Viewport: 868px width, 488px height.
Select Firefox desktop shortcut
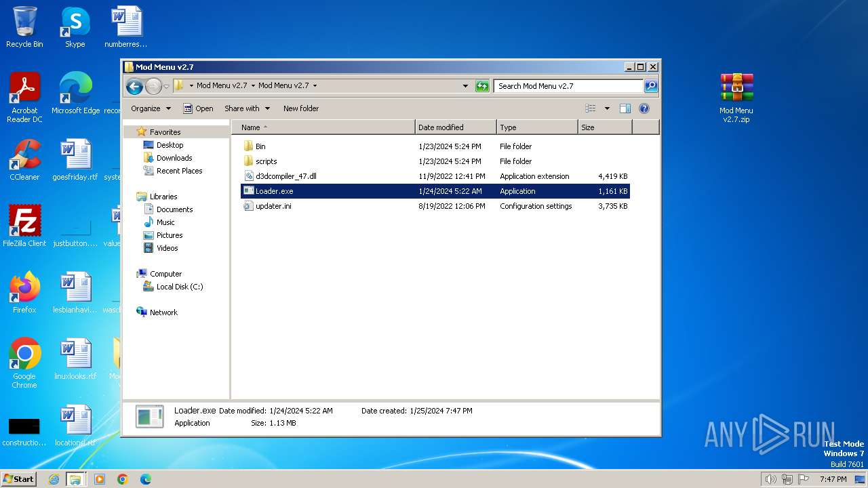click(24, 292)
